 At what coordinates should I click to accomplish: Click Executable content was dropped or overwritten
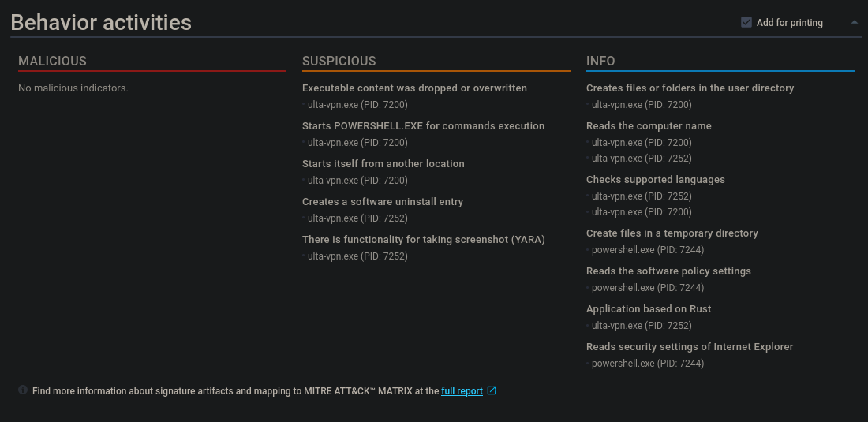(414, 88)
